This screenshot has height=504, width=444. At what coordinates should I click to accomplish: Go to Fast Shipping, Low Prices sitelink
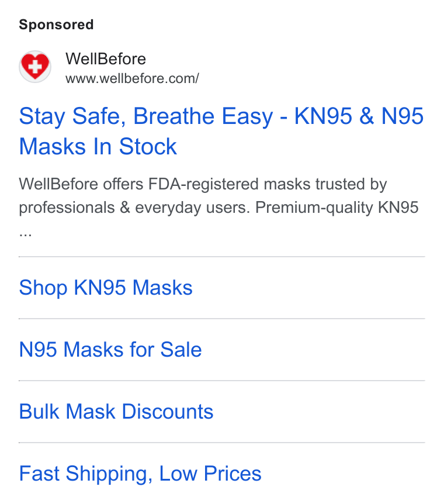tap(140, 474)
